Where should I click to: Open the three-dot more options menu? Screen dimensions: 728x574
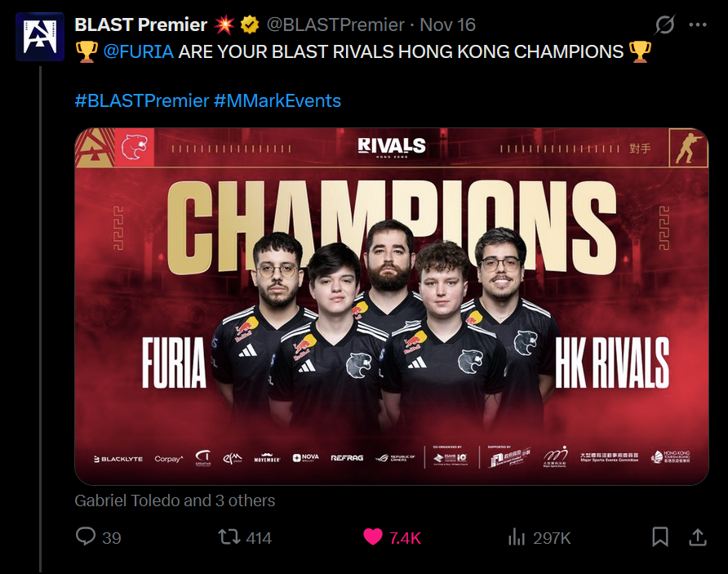click(698, 24)
